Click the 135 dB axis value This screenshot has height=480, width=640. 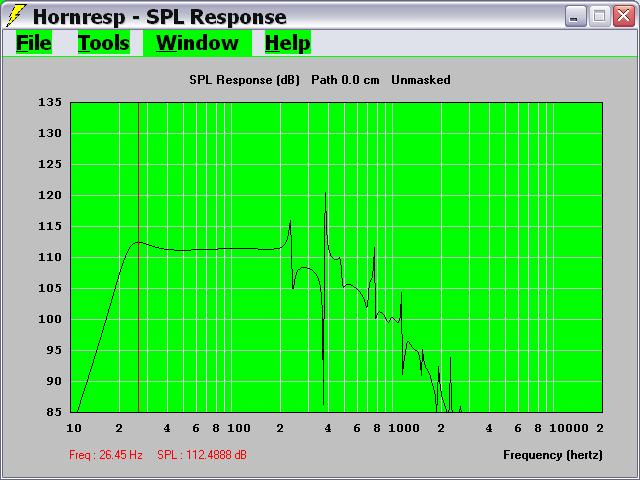(x=50, y=102)
